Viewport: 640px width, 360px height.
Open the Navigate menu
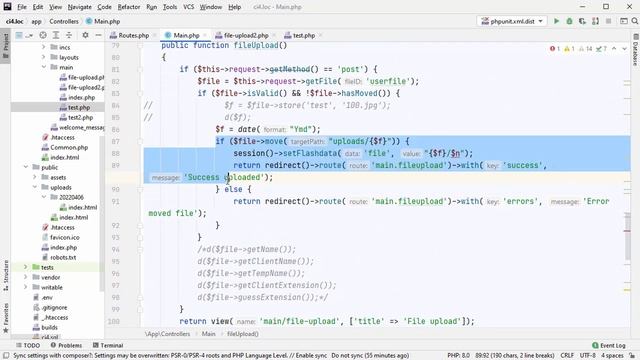point(80,7)
